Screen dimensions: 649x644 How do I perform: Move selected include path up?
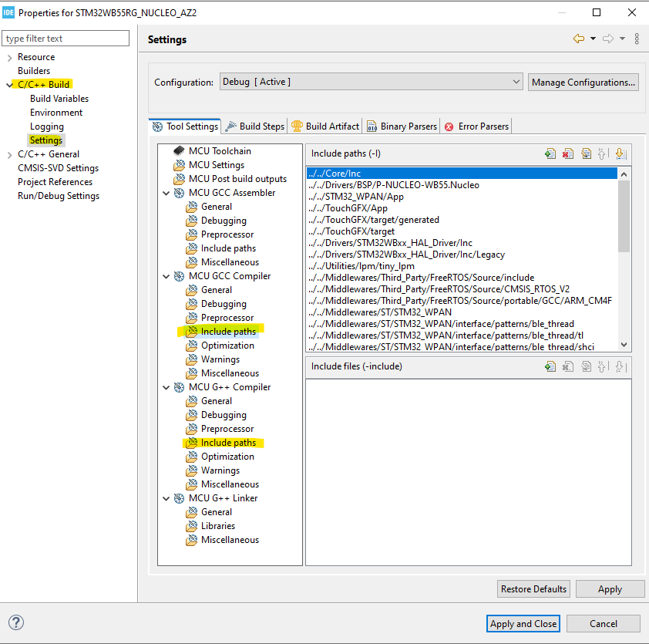pos(602,154)
